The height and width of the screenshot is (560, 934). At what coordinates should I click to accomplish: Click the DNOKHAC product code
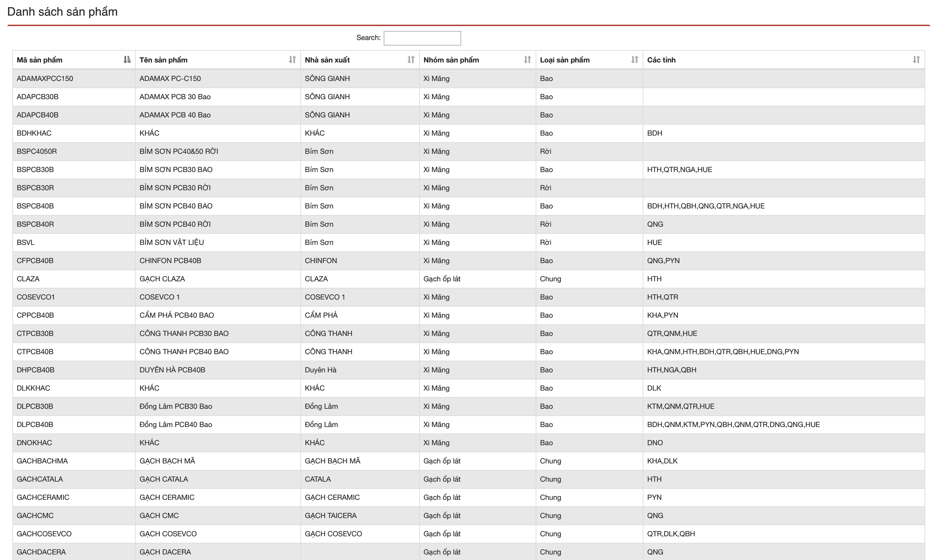click(34, 443)
